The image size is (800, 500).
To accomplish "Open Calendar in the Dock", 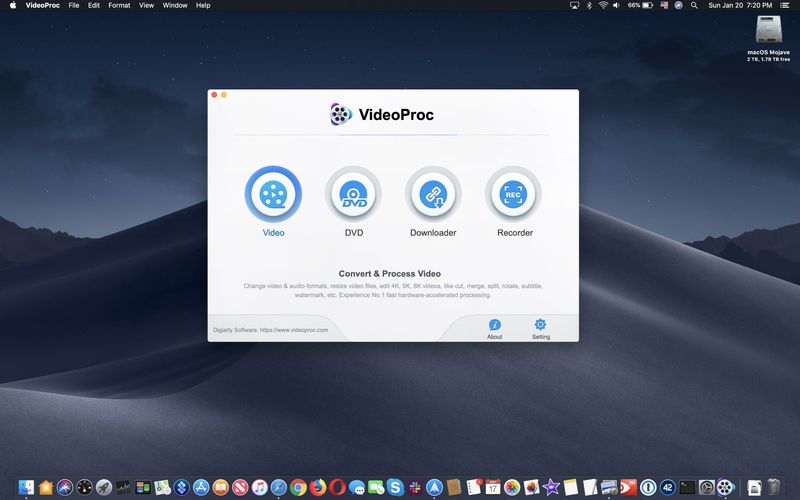I will (492, 487).
